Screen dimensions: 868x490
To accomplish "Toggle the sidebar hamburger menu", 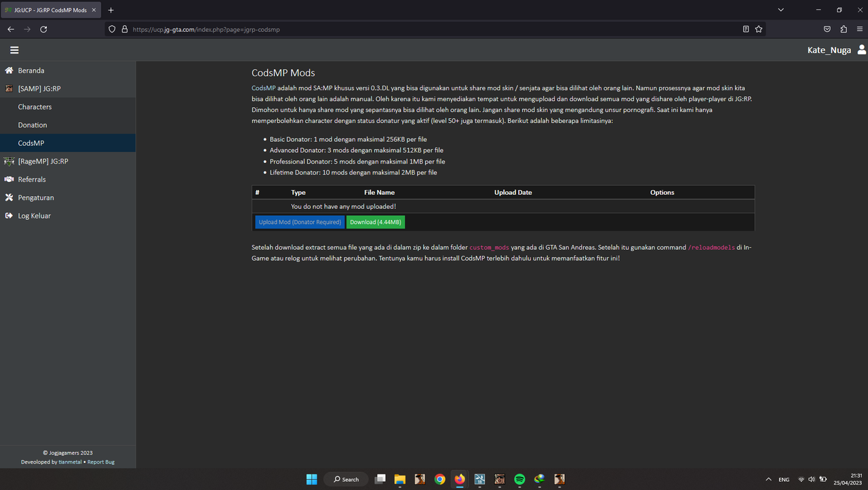I will point(14,50).
